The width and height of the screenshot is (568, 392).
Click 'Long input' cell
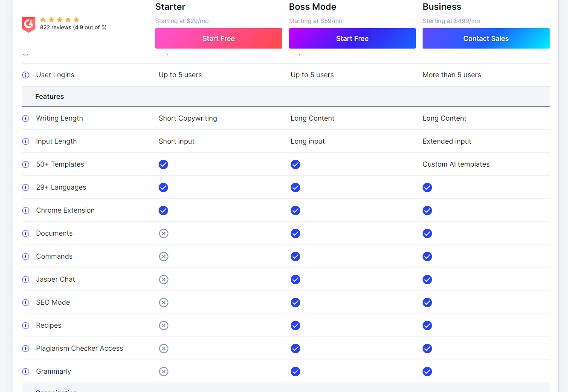coord(307,141)
